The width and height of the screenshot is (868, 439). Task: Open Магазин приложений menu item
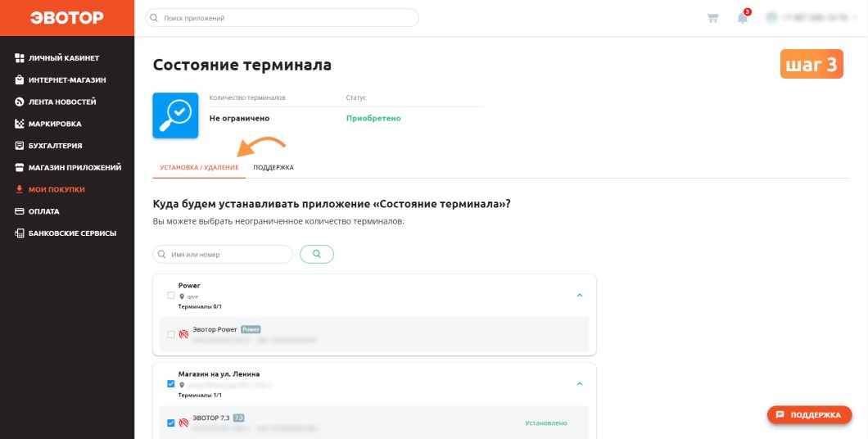[x=75, y=168]
